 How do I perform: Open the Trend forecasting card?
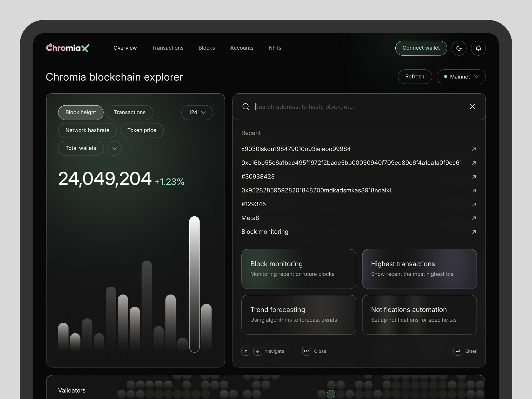click(298, 315)
